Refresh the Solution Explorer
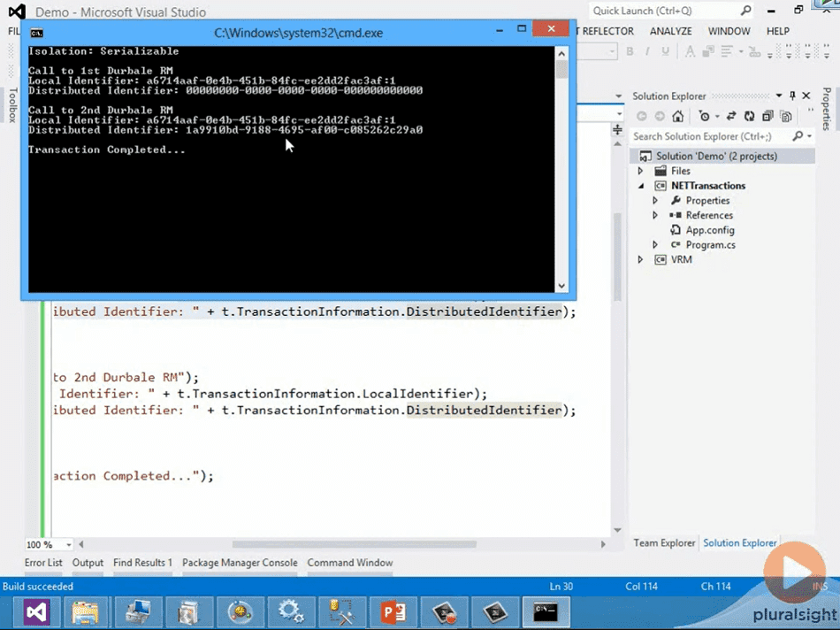 [750, 116]
